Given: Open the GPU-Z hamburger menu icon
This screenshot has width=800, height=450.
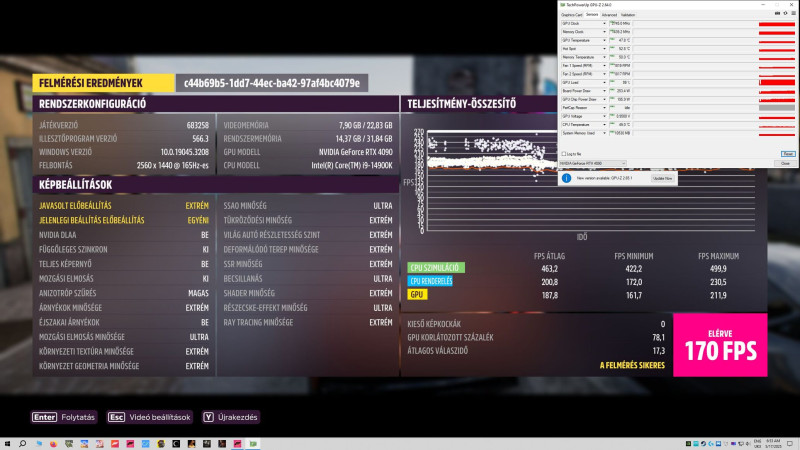Looking at the screenshot, I should pos(793,13).
